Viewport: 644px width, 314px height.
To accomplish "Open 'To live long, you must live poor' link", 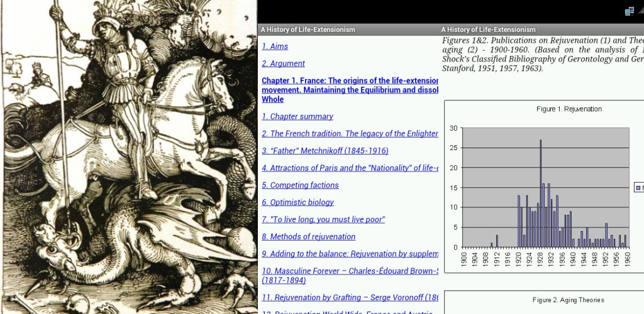I will point(323,220).
